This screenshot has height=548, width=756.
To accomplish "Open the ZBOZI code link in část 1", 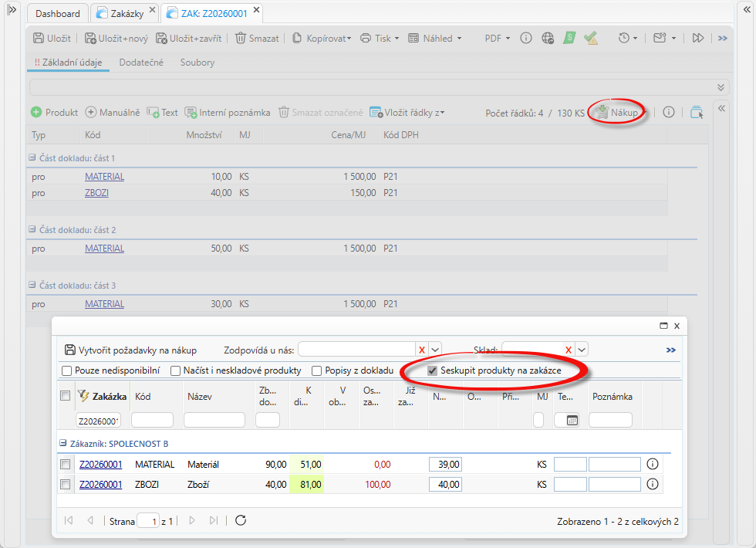I will 96,193.
